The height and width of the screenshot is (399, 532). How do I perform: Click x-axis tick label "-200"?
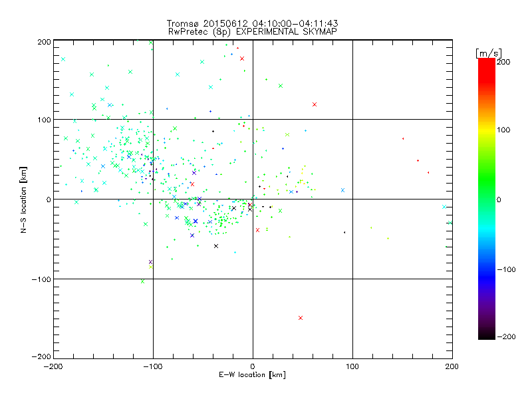click(53, 366)
